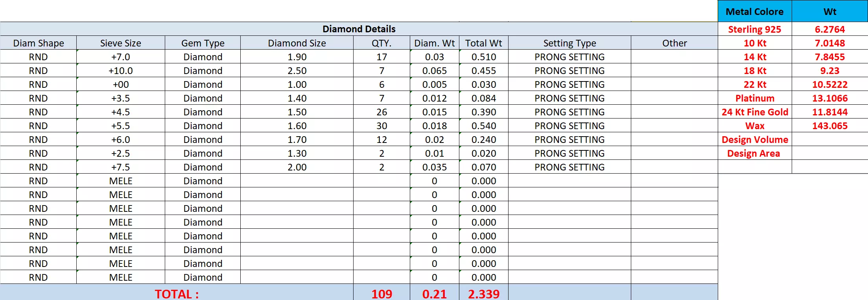The image size is (868, 300).
Task: Click PRONG SETTING in the +7.5 row
Action: (x=569, y=167)
